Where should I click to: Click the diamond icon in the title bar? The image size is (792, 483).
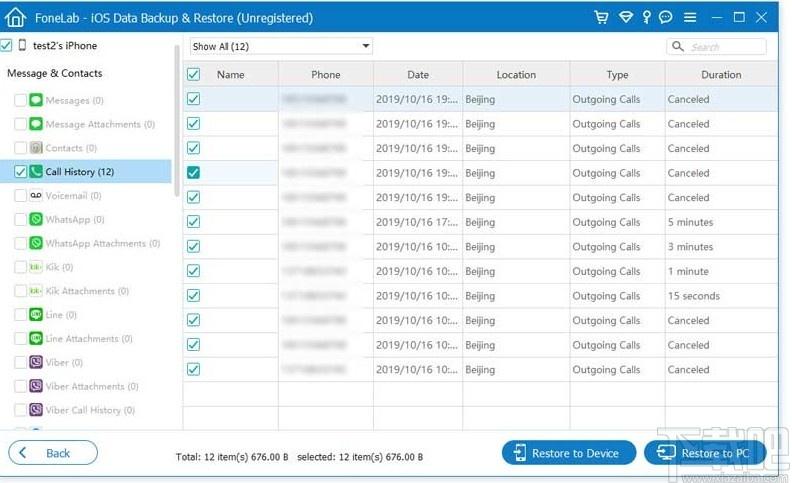point(626,17)
